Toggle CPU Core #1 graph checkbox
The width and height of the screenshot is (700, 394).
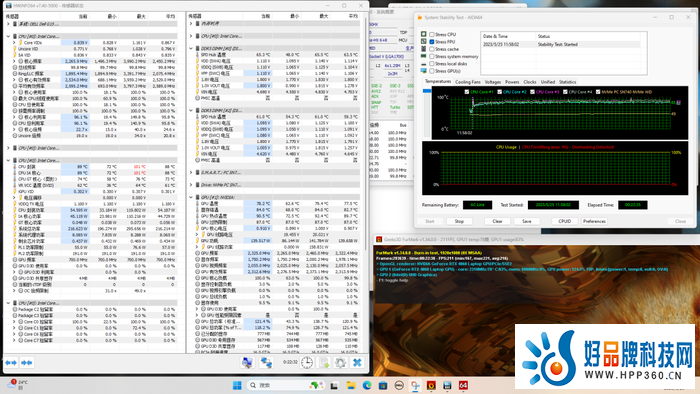(x=467, y=92)
